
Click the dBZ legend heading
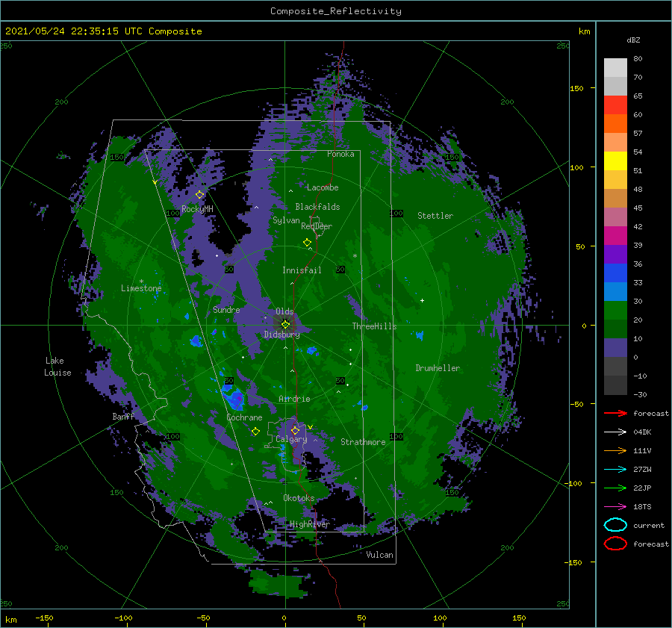(x=633, y=40)
